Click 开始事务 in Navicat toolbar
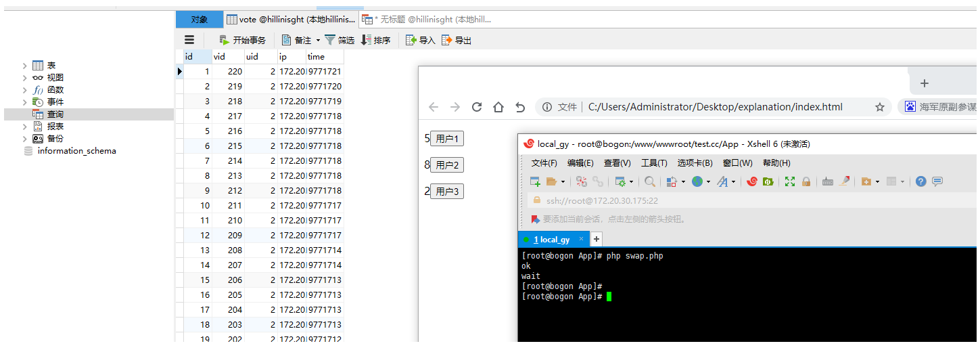980x350 pixels. click(242, 41)
